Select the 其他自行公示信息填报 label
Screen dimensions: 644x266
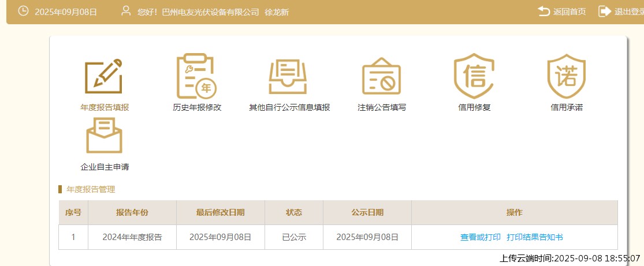(x=289, y=108)
